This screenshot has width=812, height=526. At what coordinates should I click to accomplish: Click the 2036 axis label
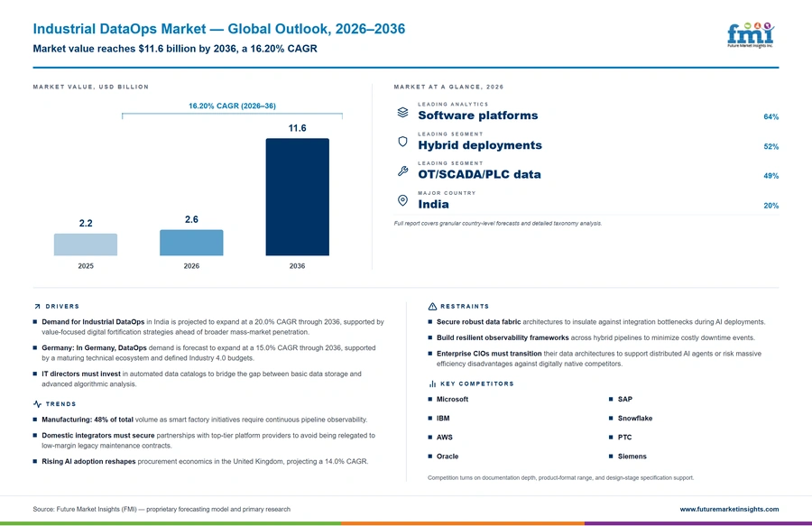(297, 265)
